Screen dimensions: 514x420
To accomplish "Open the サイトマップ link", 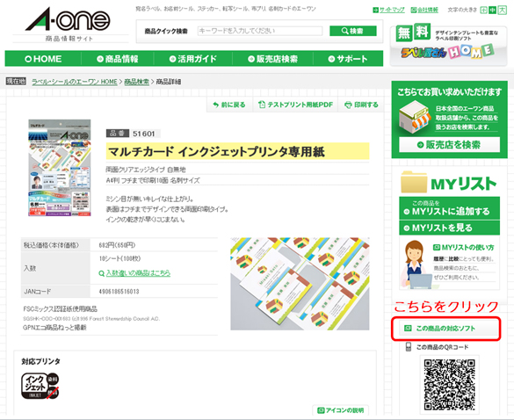I will 392,11.
